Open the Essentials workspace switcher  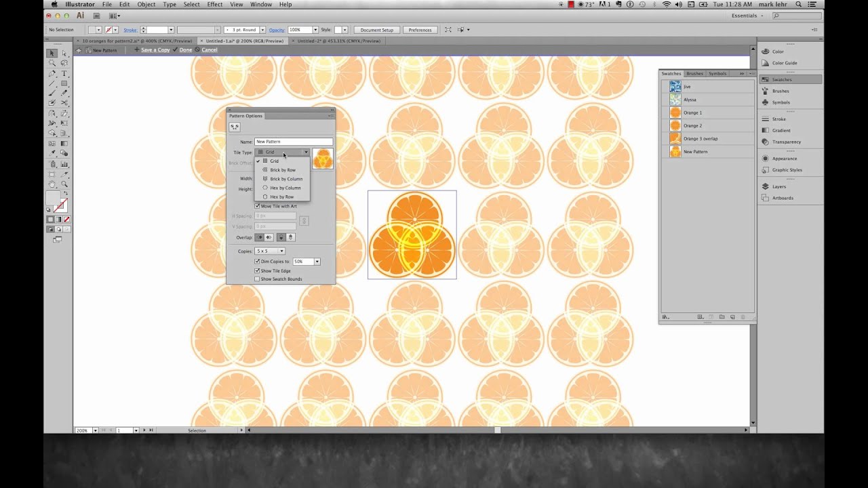click(749, 15)
